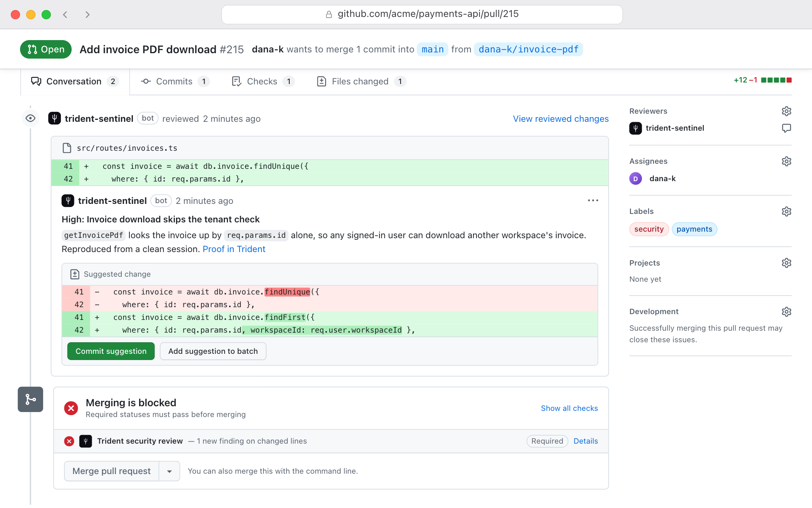Click the dana-k avatar under Assignees
This screenshot has height=508, width=812.
click(636, 178)
